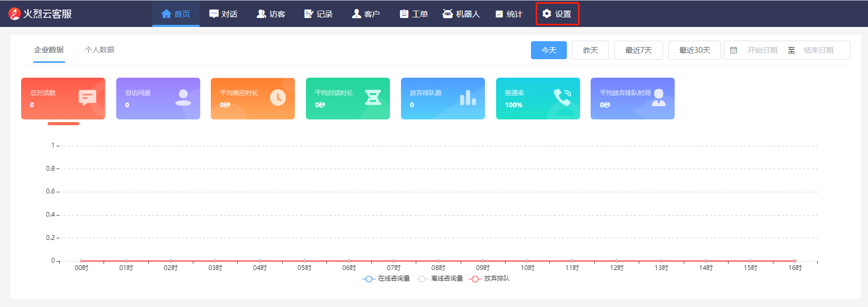Click the 00时 data point on chart
868x307 pixels.
(x=81, y=261)
